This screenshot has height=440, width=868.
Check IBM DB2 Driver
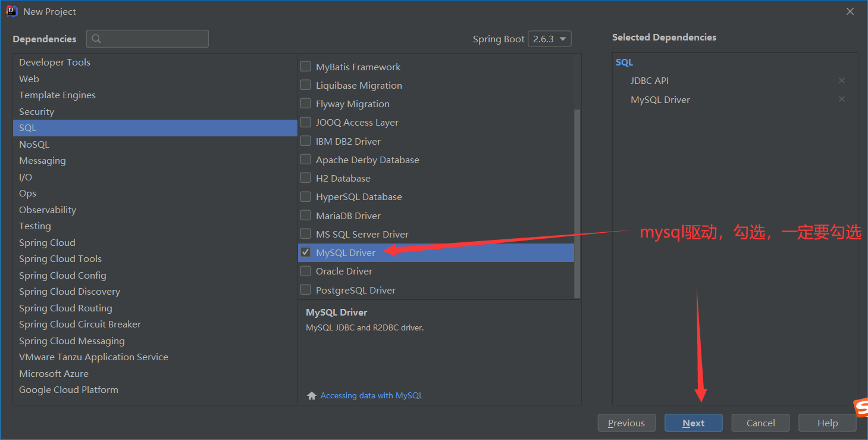(x=306, y=141)
